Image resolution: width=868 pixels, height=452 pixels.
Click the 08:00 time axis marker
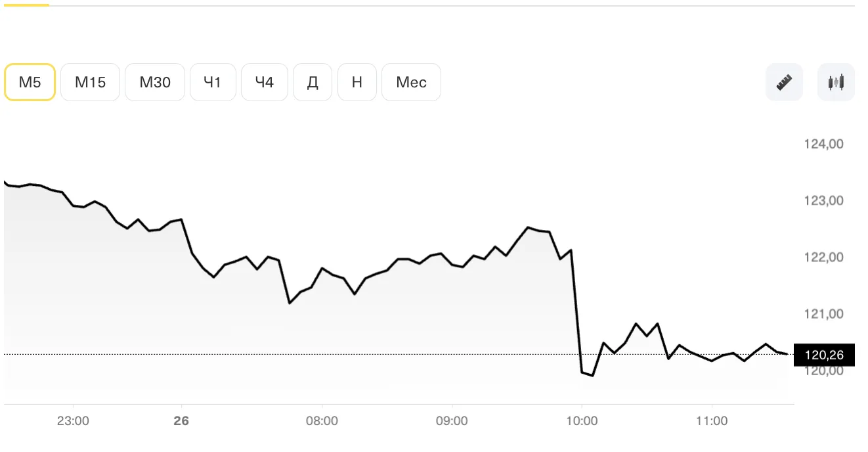point(322,421)
